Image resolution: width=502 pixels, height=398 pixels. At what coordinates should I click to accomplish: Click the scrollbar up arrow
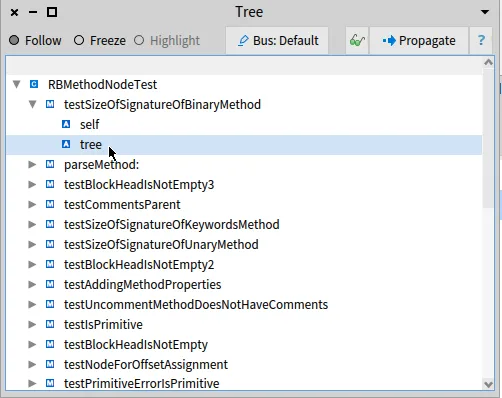[488, 62]
